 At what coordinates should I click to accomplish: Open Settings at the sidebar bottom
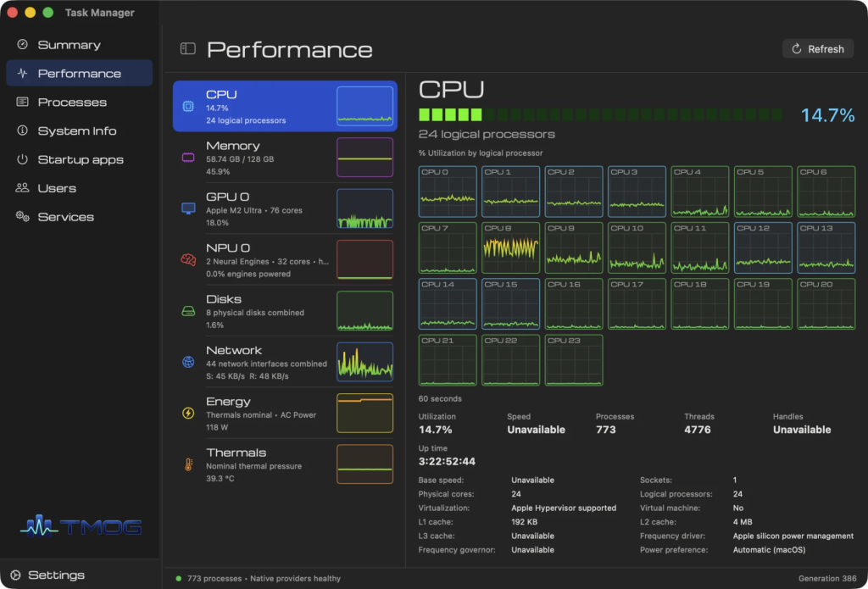[x=50, y=575]
